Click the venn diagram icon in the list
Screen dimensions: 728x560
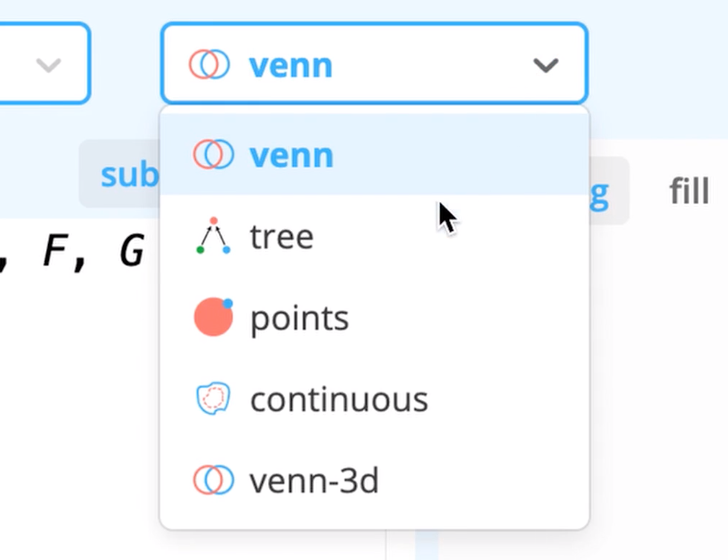coord(213,155)
